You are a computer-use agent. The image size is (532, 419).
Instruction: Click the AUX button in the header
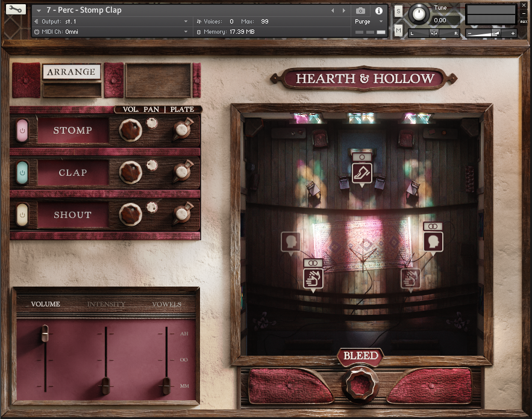point(524,22)
